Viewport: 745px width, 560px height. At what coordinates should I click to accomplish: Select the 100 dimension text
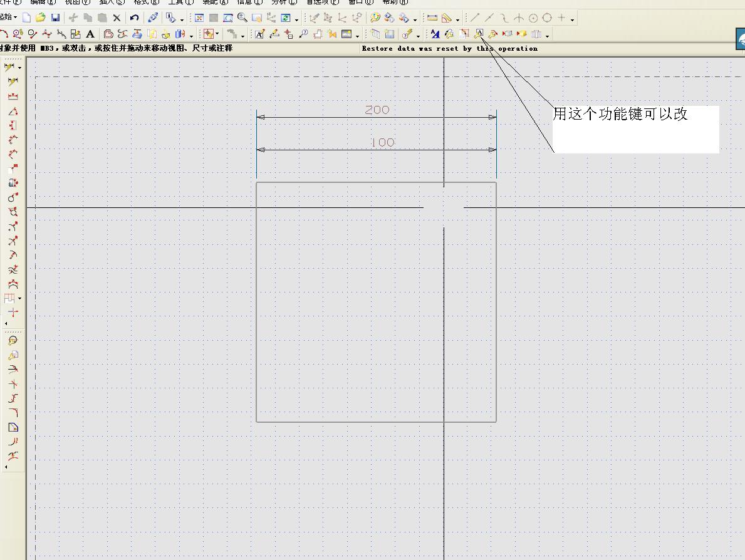[x=382, y=142]
